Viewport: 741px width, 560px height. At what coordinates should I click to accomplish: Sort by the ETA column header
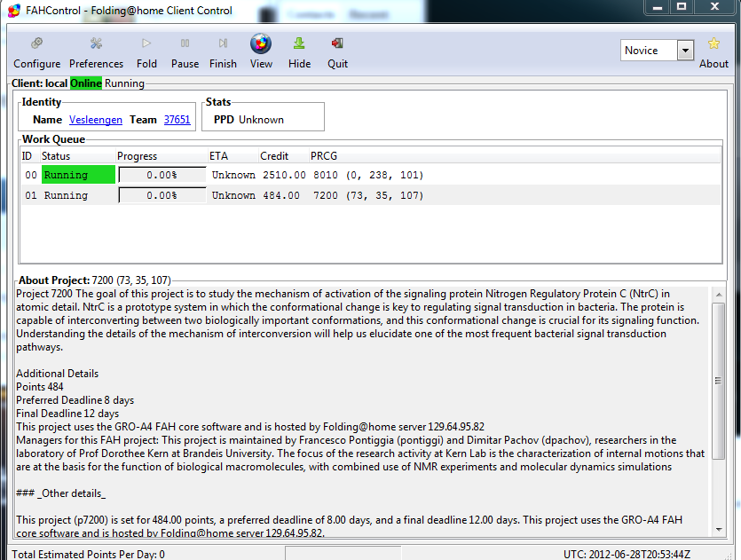(x=219, y=156)
